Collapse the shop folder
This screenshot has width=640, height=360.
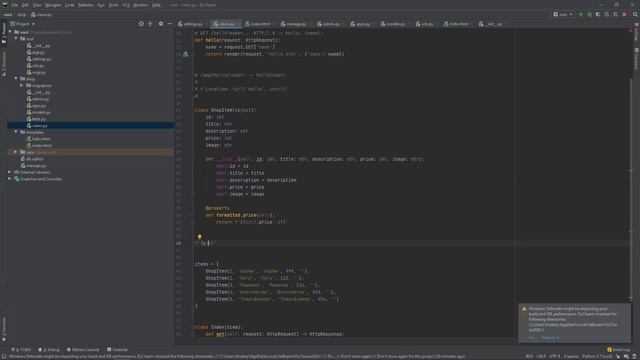click(16, 79)
